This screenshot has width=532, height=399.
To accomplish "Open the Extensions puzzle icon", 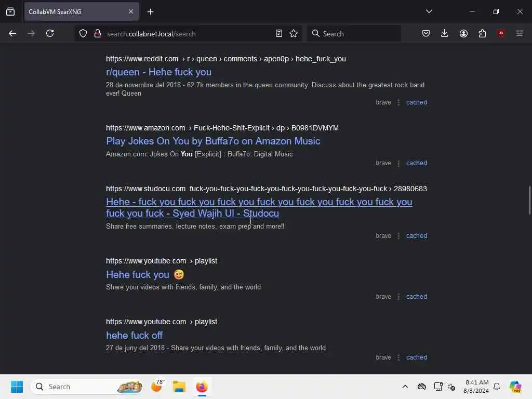I will click(482, 33).
